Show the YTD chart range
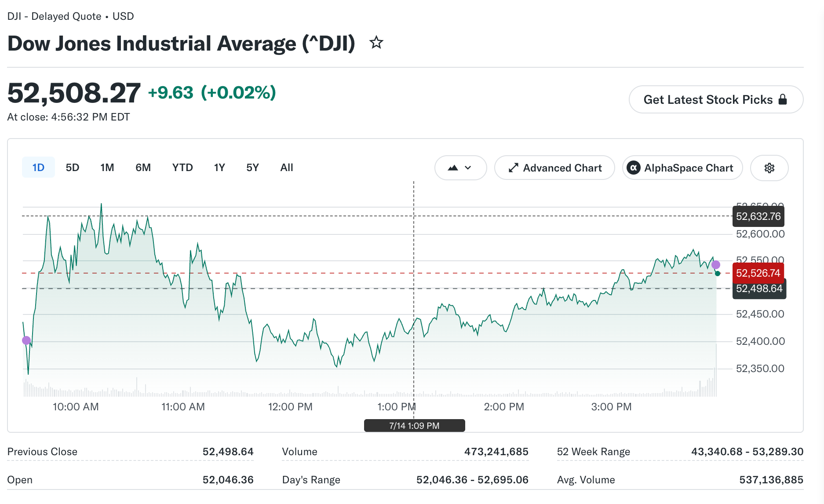This screenshot has height=504, width=824. [182, 168]
